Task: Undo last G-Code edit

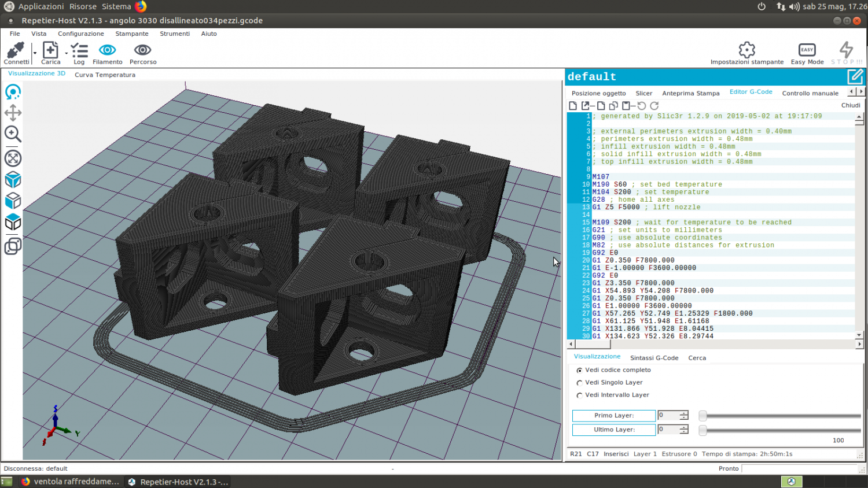Action: click(x=641, y=106)
